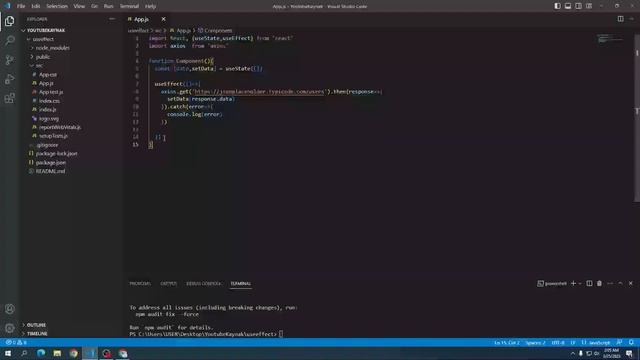Close the terminal panel
Viewport: 640px width, 360px height.
631,283
